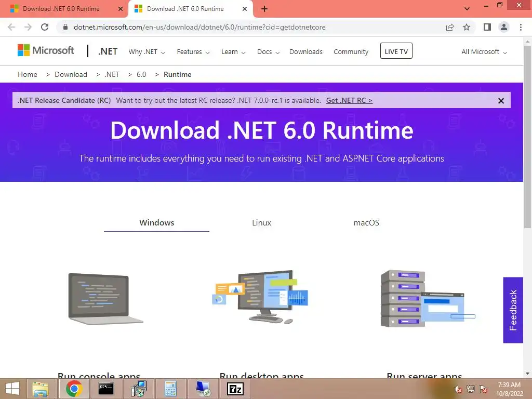Open the remote desktop taskbar icon
This screenshot has width=532, height=399.
pyautogui.click(x=203, y=389)
